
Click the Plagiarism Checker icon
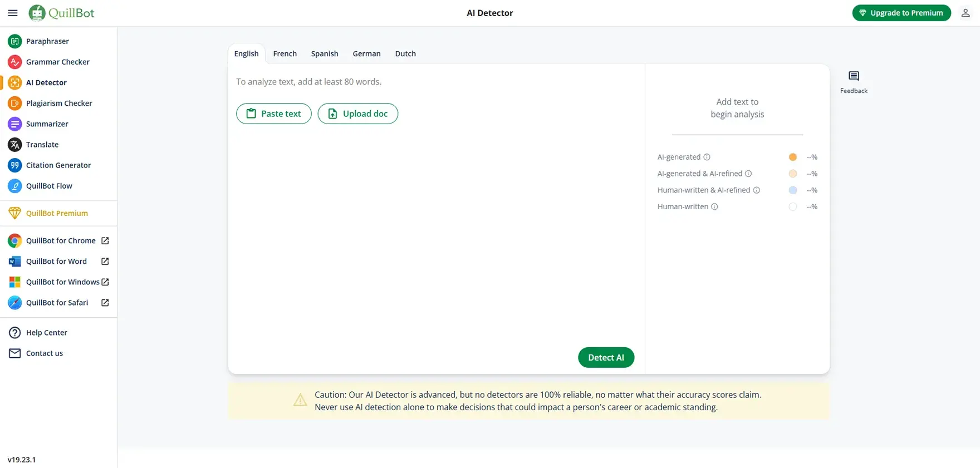pos(15,103)
